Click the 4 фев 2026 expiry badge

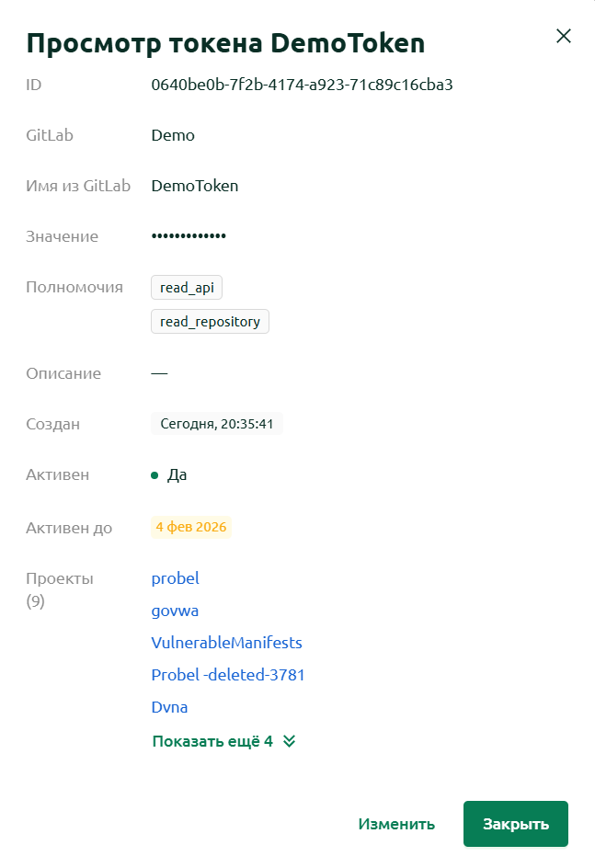(191, 527)
